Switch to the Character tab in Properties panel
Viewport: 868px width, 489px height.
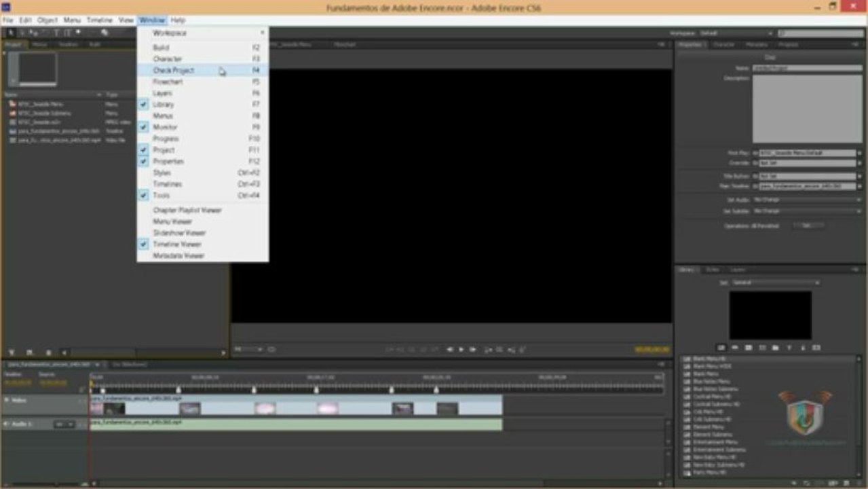tap(723, 45)
